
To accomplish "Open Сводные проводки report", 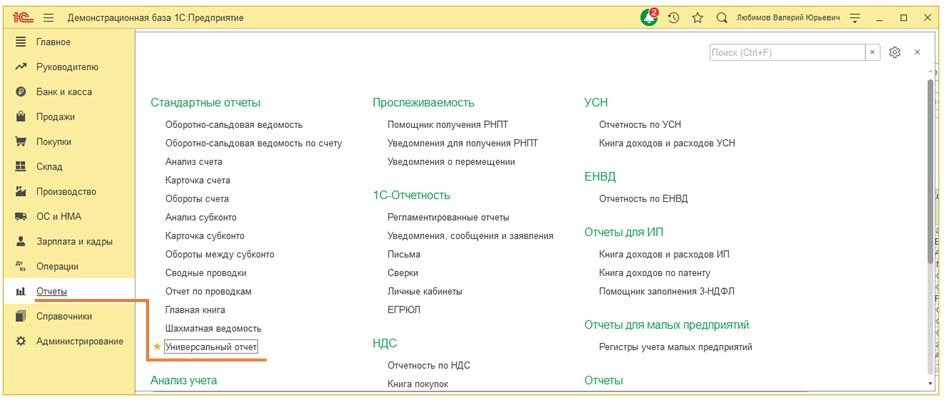I will pyautogui.click(x=206, y=273).
